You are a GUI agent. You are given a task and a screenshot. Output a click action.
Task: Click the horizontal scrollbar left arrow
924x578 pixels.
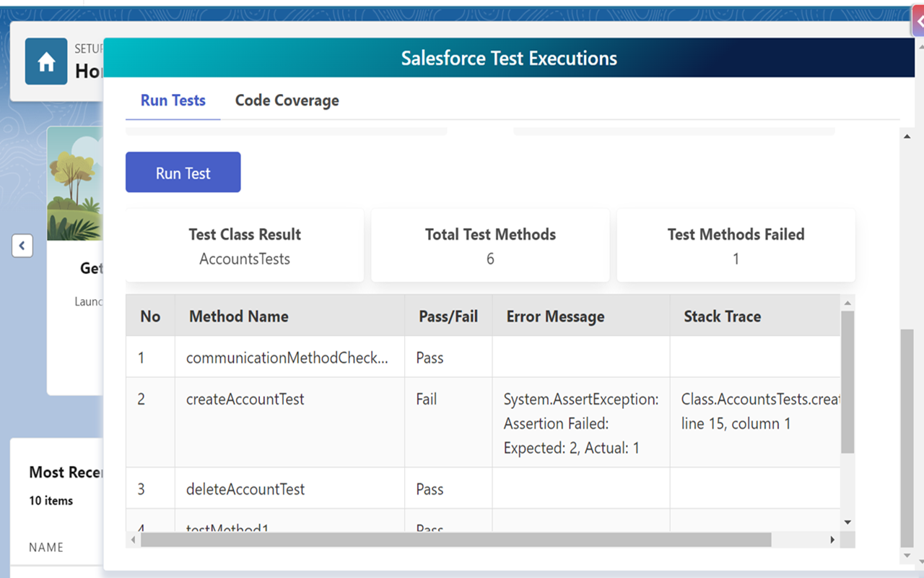(133, 540)
